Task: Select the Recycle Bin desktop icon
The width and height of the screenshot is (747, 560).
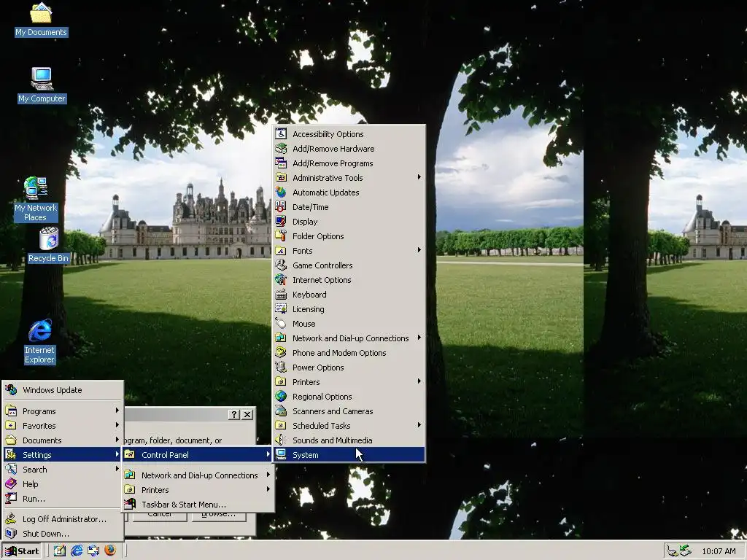Action: (49, 245)
